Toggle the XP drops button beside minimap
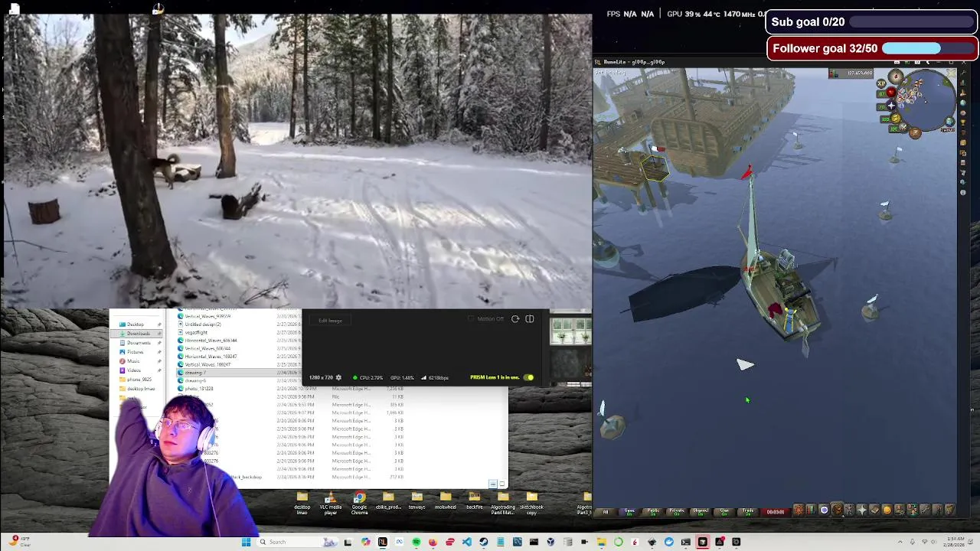Viewport: 980px width, 551px height. 881,83
